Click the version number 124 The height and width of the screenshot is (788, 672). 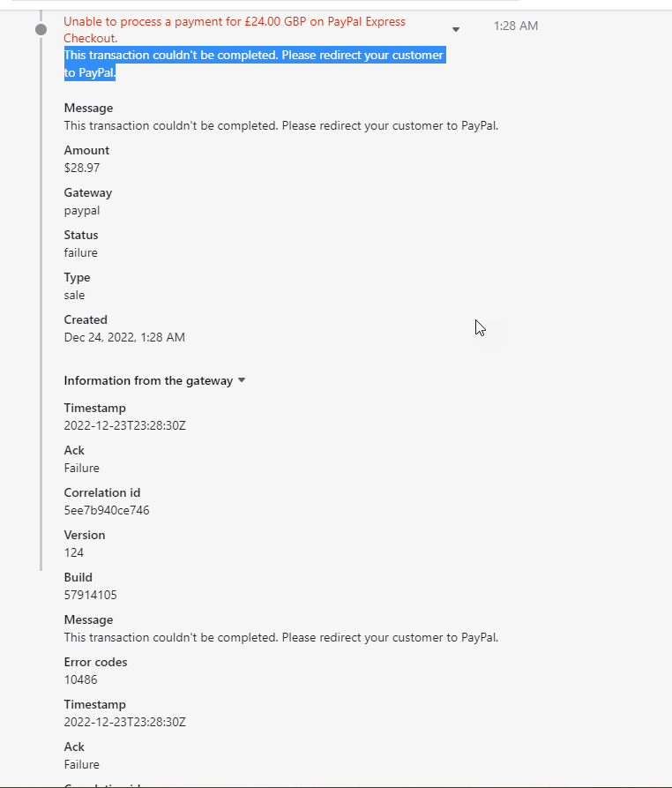coord(74,552)
